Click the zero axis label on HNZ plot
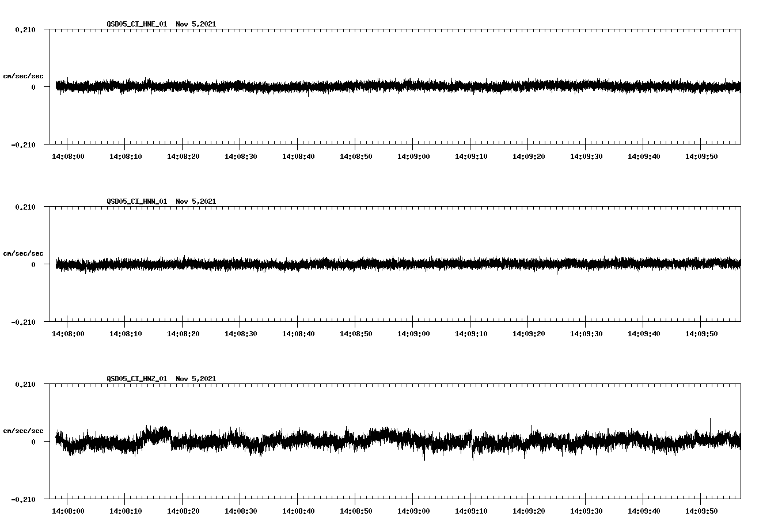The height and width of the screenshot is (532, 782). (x=33, y=442)
